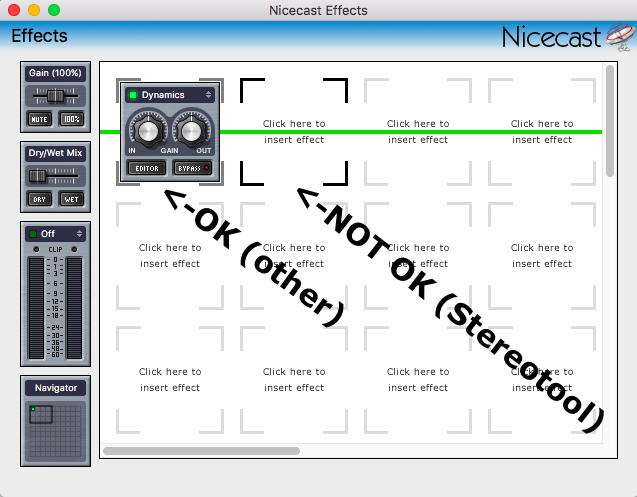Mute audio with the MUTE button

point(39,119)
